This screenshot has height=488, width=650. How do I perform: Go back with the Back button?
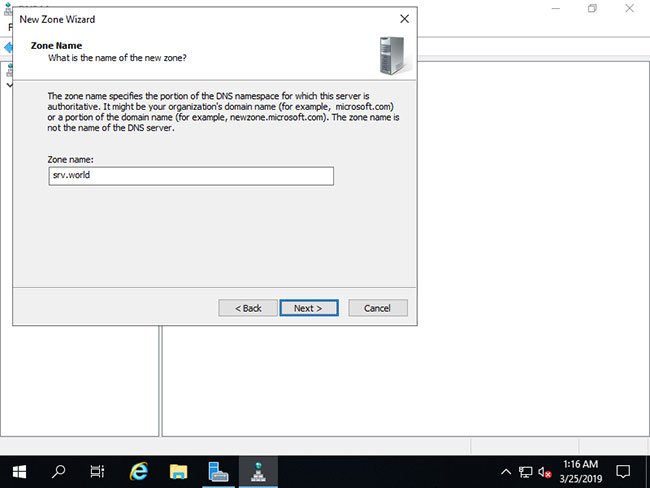[x=248, y=308]
